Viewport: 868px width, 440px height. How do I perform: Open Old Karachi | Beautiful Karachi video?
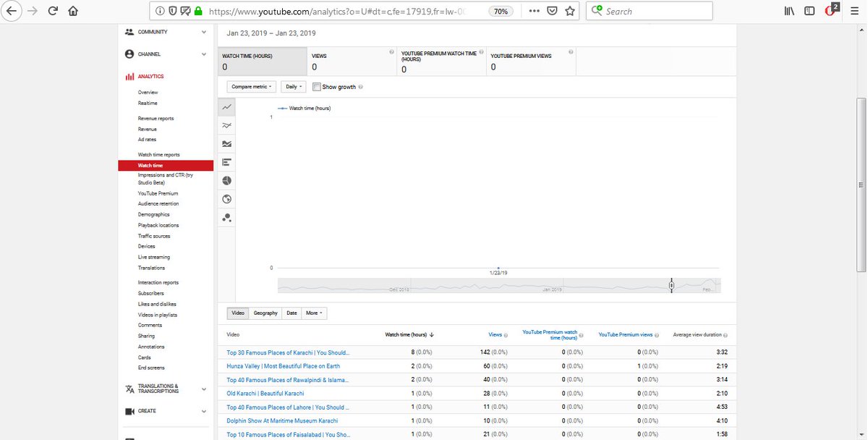265,394
